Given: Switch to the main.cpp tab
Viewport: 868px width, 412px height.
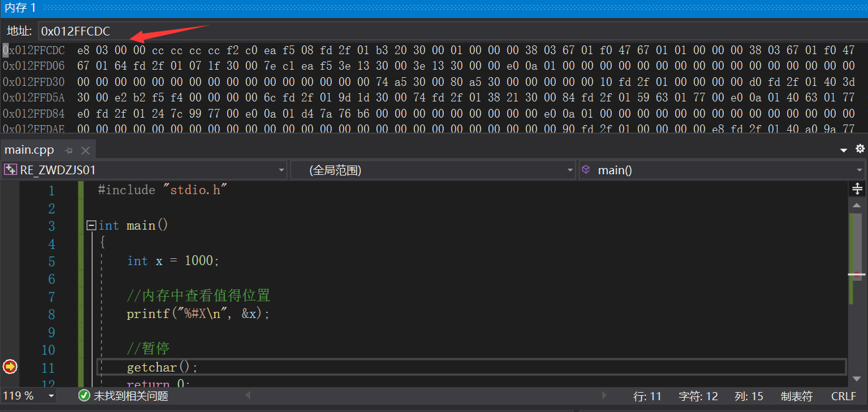Looking at the screenshot, I should pos(29,150).
